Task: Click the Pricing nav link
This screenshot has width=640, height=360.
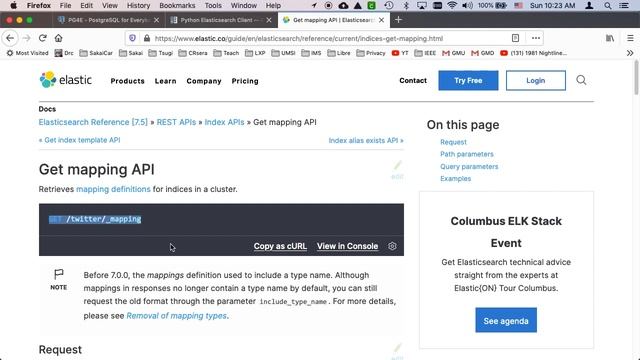Action: [x=245, y=81]
